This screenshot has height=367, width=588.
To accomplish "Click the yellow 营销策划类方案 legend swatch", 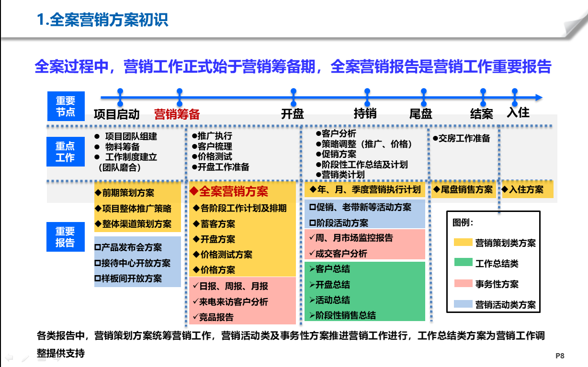I will point(462,242).
